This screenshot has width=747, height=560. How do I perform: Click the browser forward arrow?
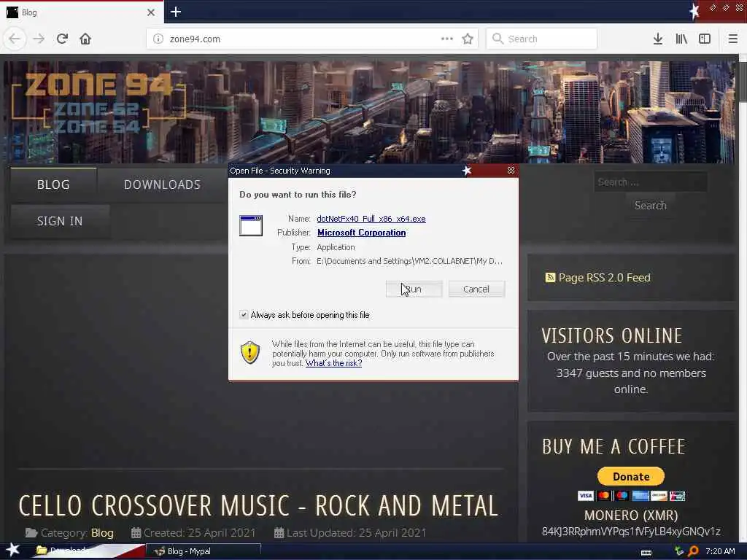click(39, 39)
